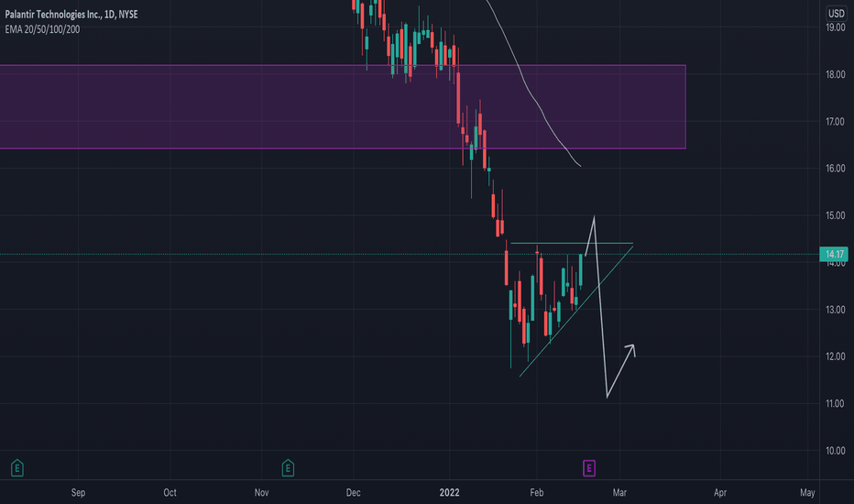
Task: Click the 2022 label on time axis
Action: (x=449, y=493)
